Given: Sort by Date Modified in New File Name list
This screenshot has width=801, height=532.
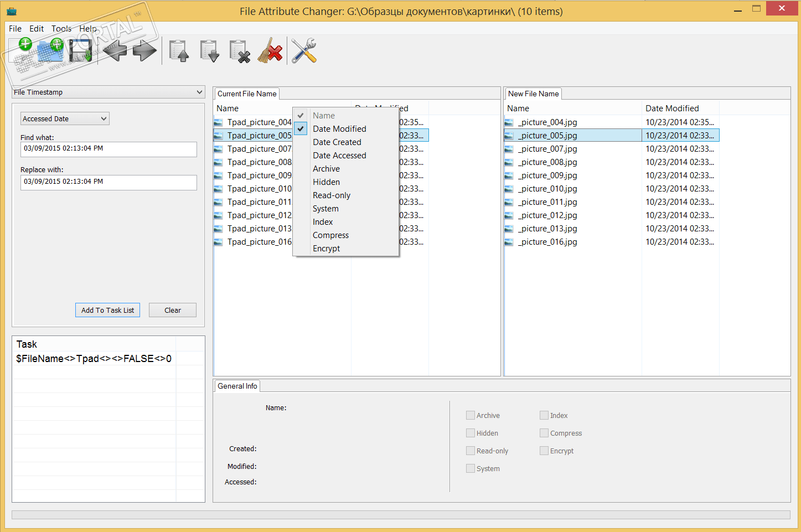Looking at the screenshot, I should coord(680,109).
